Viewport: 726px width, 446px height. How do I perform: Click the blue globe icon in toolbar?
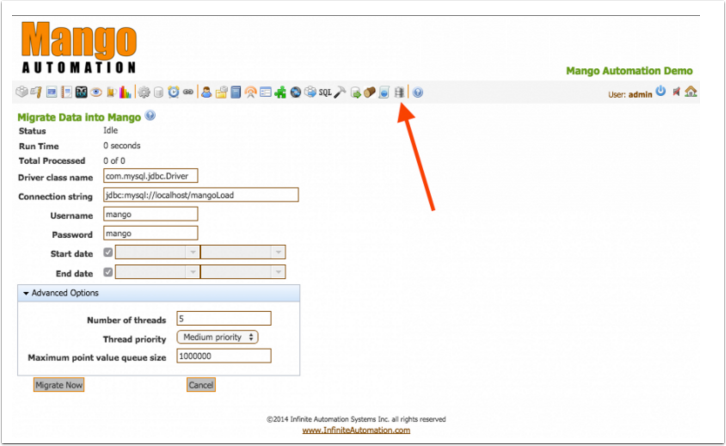click(295, 92)
